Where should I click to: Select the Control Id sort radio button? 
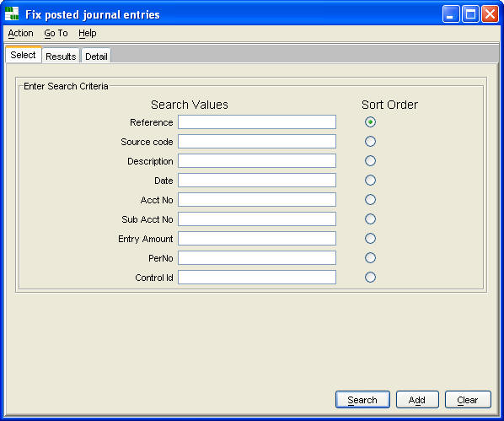[x=370, y=277]
